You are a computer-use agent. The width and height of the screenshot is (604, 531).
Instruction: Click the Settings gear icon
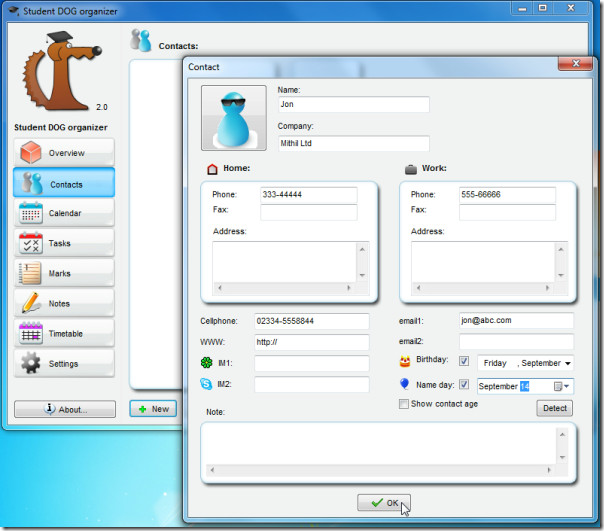30,363
